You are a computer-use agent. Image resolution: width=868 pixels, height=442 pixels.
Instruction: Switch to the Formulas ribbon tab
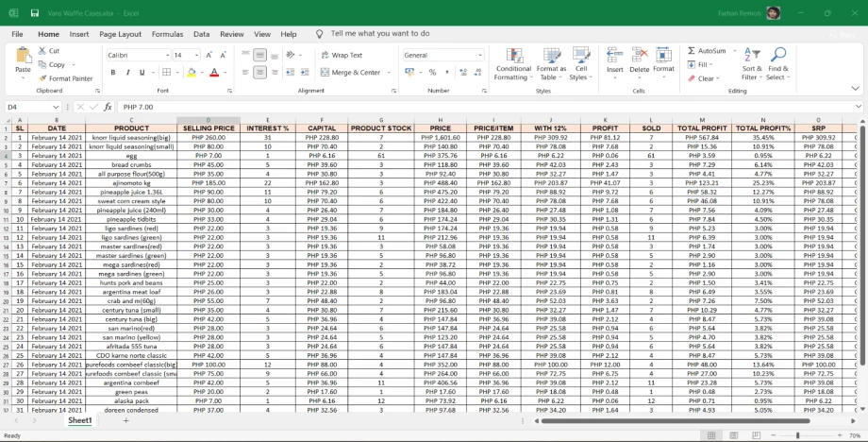click(167, 34)
